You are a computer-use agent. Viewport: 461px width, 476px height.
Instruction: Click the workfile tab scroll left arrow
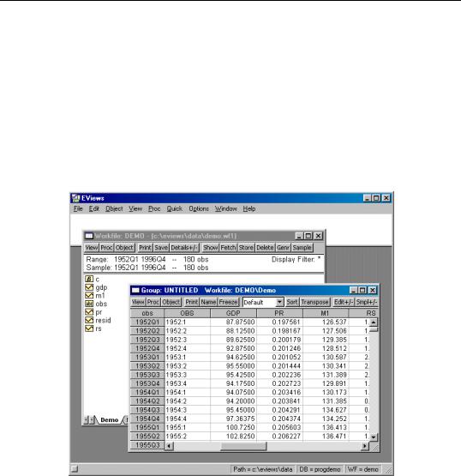click(86, 420)
